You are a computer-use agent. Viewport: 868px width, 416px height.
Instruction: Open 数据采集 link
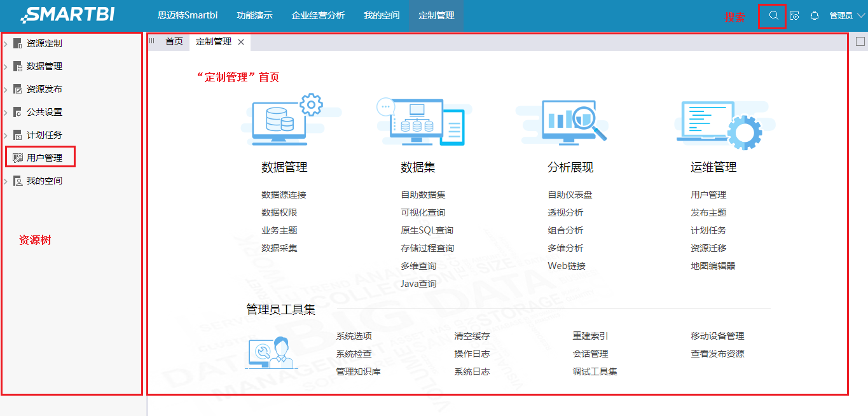tap(279, 248)
